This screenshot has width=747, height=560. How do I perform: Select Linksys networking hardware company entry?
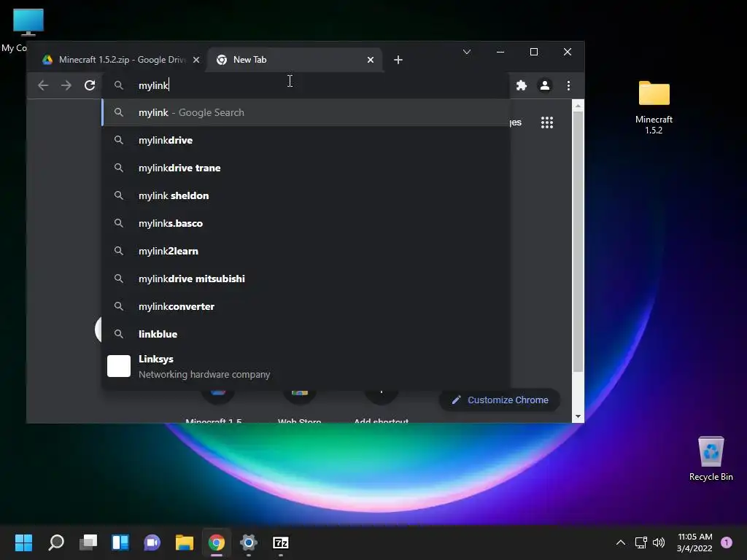tap(306, 366)
